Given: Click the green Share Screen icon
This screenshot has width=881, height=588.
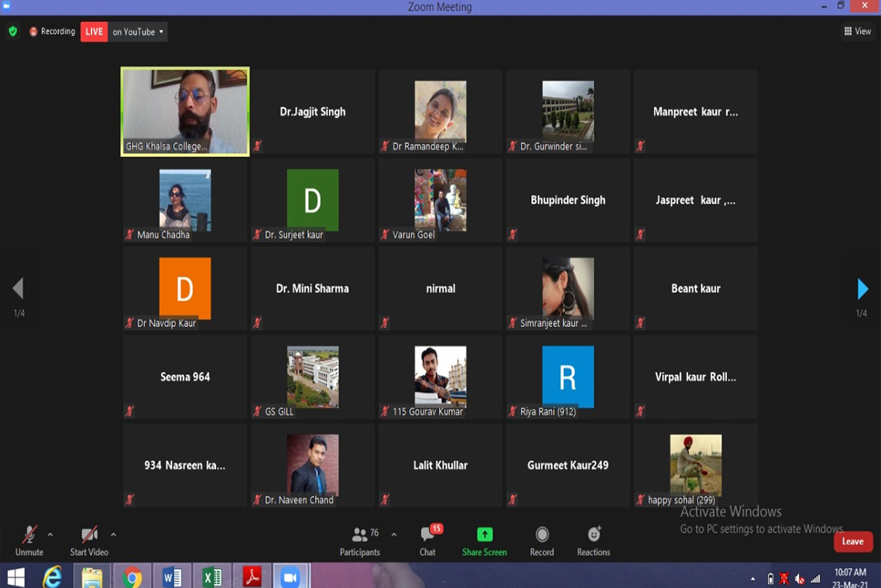Looking at the screenshot, I should pos(484,534).
